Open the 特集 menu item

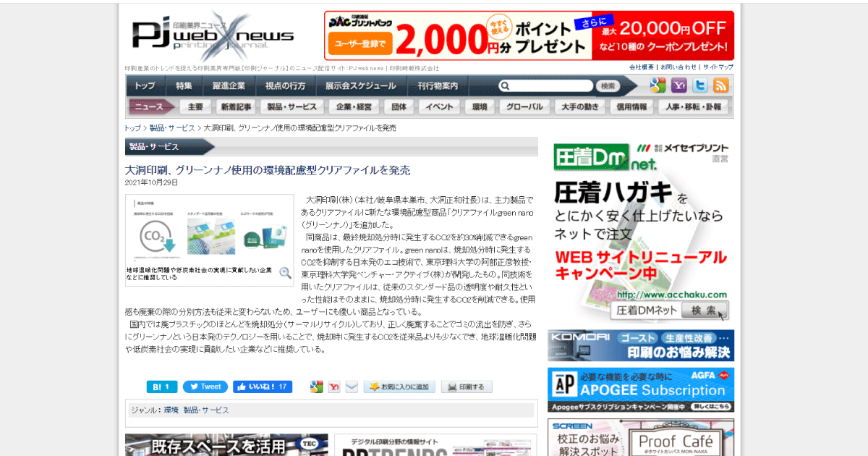click(x=184, y=85)
